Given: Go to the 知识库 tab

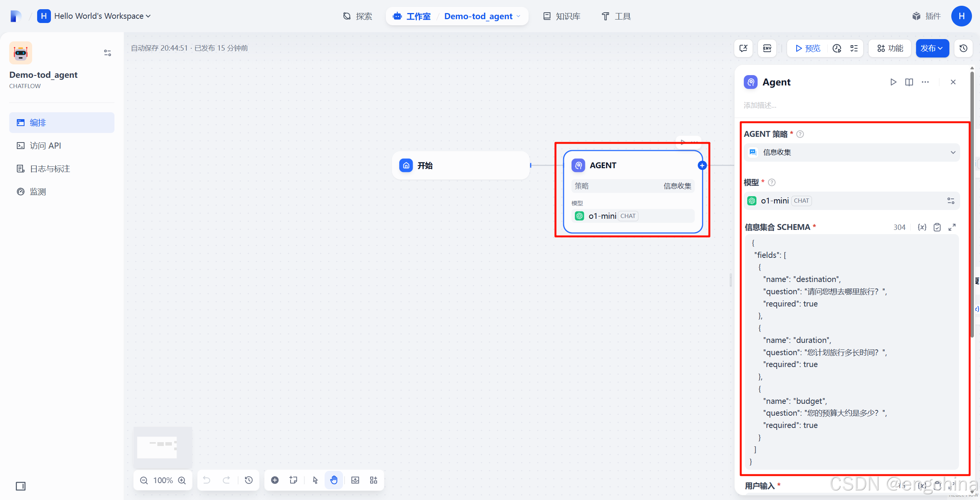Looking at the screenshot, I should [562, 16].
